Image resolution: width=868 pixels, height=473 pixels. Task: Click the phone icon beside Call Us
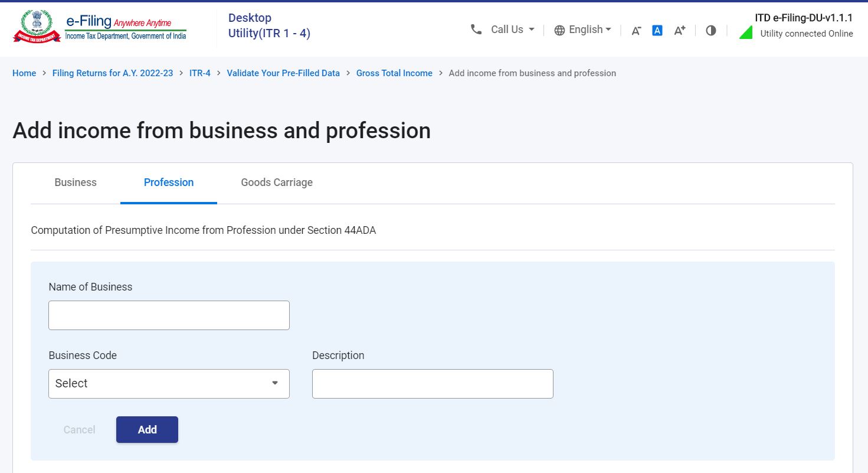coord(476,30)
